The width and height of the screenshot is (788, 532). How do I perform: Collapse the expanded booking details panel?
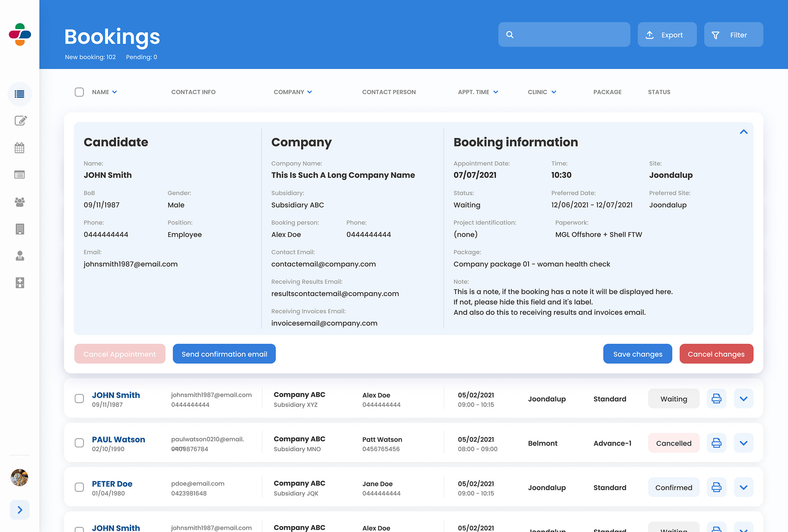pos(743,132)
